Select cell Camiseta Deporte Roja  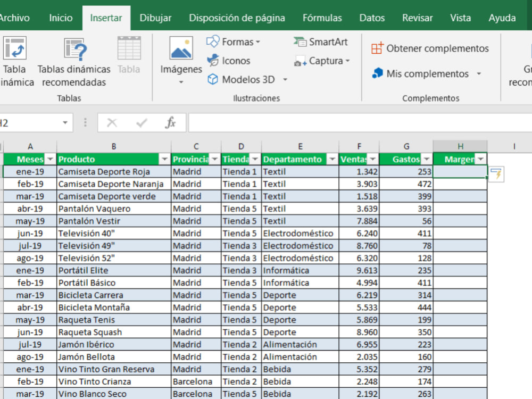(114, 172)
